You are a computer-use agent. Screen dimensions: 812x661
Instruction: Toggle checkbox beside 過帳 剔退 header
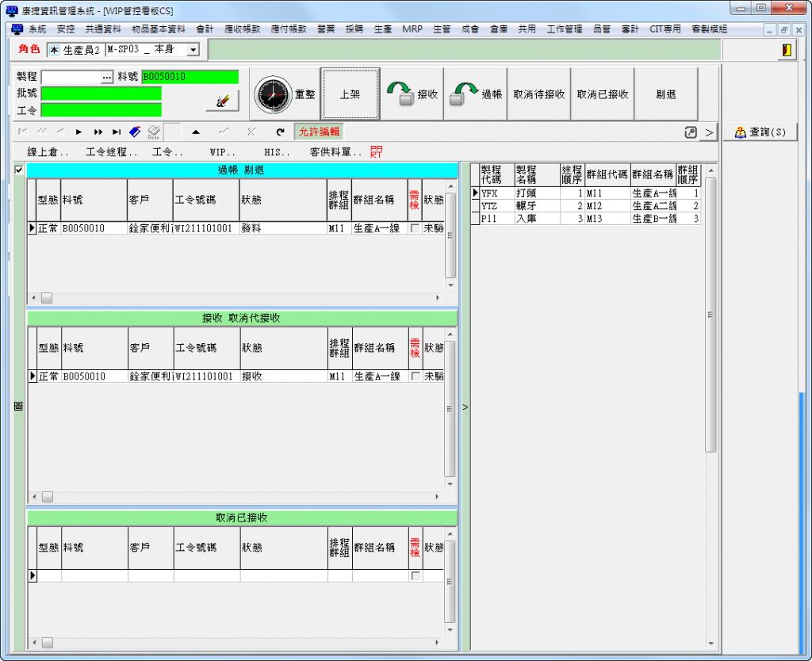click(x=19, y=170)
